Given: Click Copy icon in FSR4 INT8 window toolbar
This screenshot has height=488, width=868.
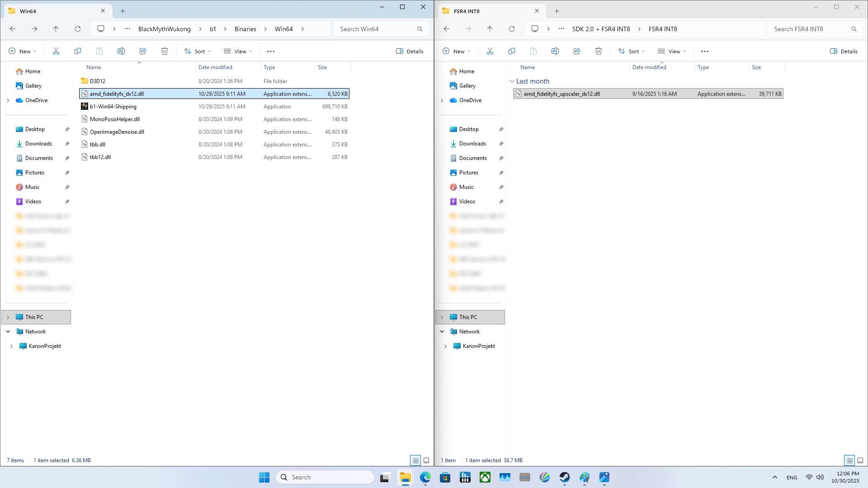Looking at the screenshot, I should (512, 51).
